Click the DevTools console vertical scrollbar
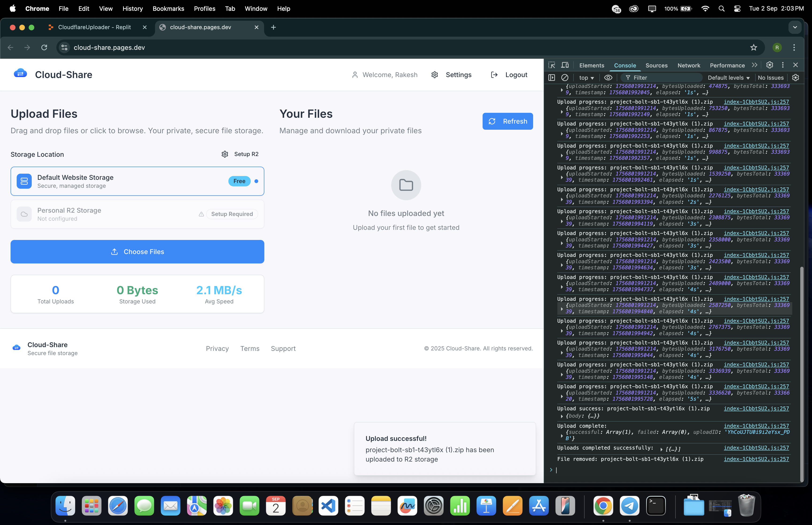Screen dimensions: 812x525 click(801, 374)
